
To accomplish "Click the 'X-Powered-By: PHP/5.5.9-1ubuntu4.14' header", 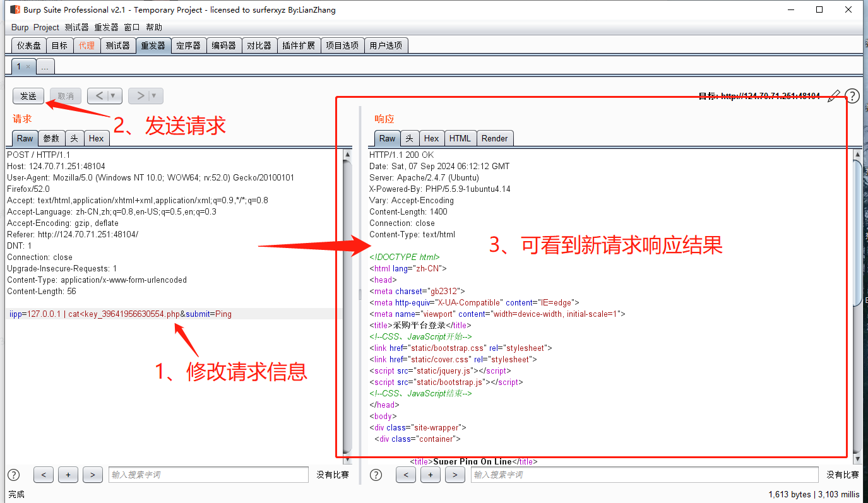I will coord(440,189).
